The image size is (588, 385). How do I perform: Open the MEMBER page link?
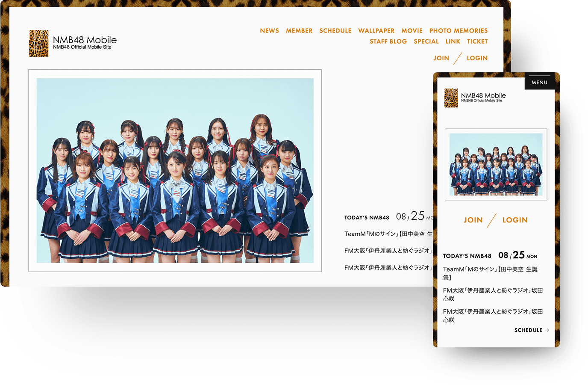[x=299, y=31]
